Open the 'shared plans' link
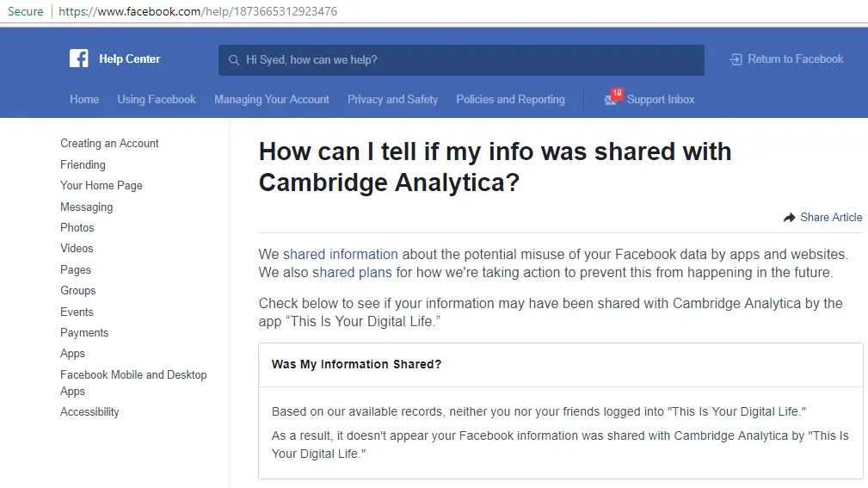868x488 pixels. 352,273
